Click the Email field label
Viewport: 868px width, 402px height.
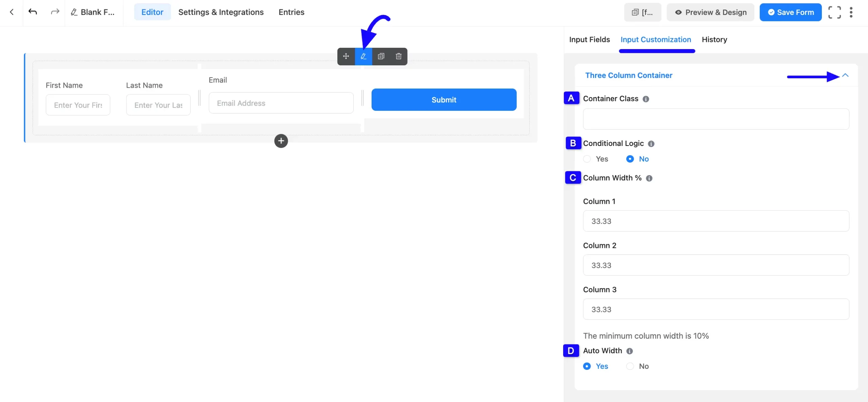pos(218,80)
